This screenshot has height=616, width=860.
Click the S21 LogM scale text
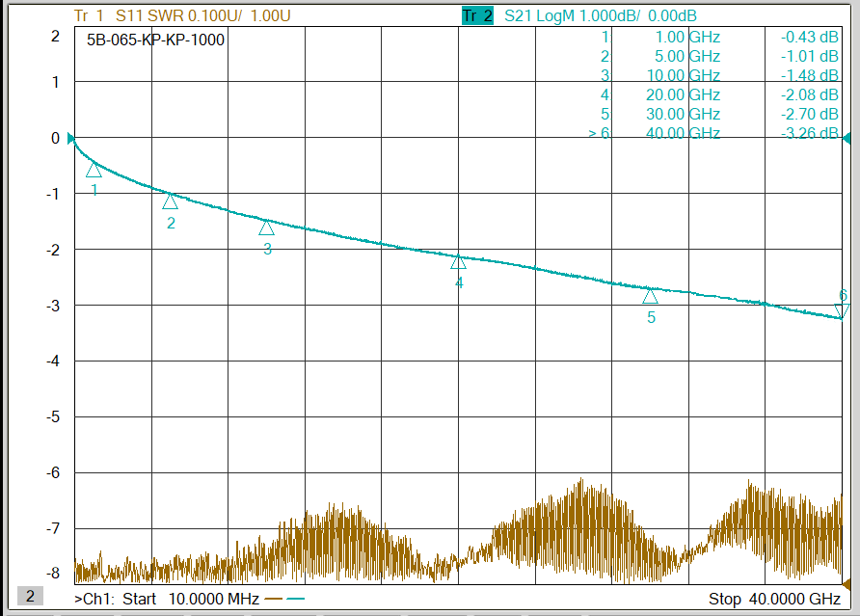point(600,15)
